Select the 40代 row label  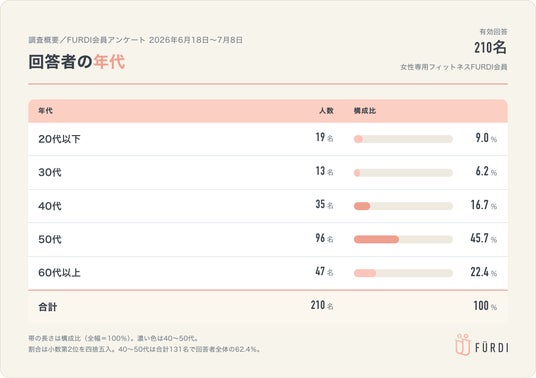(x=50, y=206)
